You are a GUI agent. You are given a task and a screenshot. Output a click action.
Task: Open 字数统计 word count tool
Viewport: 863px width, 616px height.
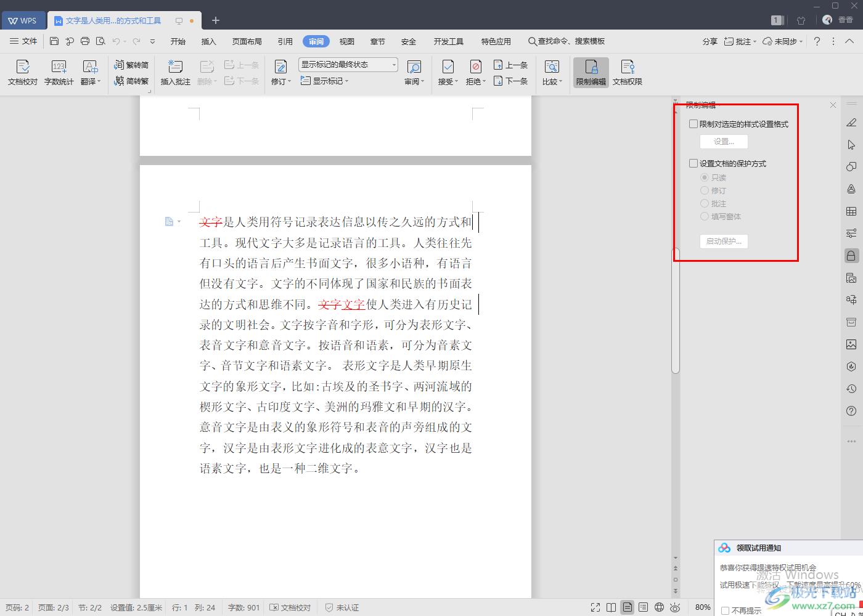click(x=59, y=73)
